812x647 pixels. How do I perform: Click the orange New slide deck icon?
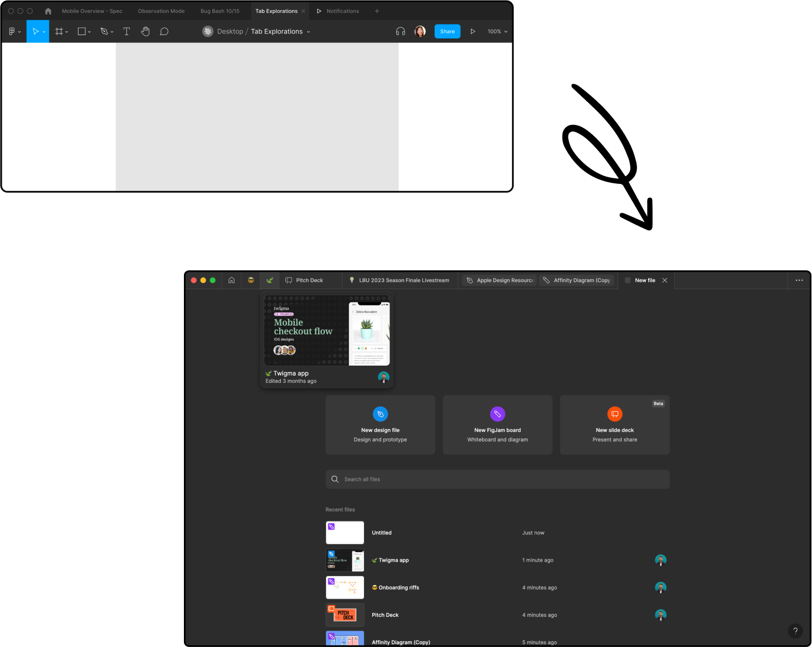614,414
